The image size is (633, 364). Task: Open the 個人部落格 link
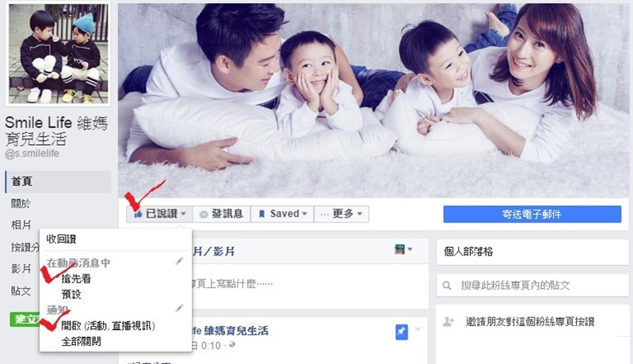tap(468, 252)
